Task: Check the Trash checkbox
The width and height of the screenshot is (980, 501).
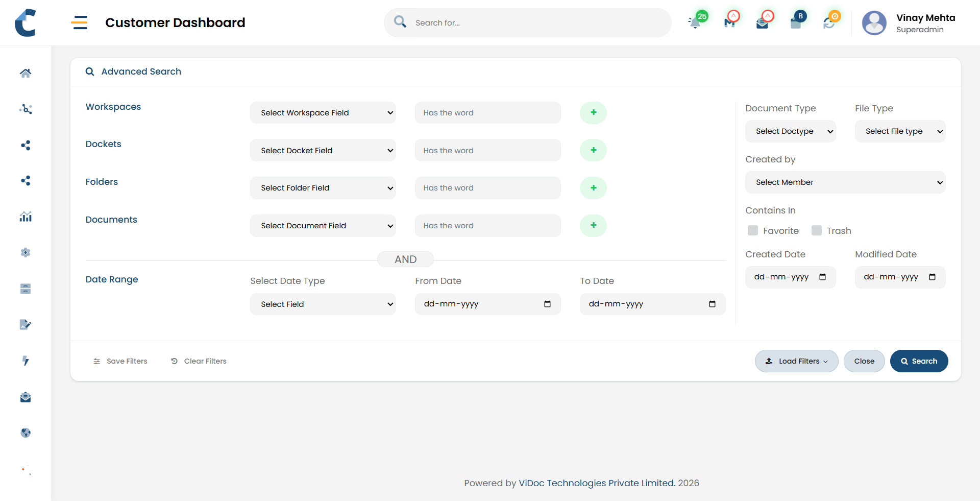Action: tap(817, 231)
